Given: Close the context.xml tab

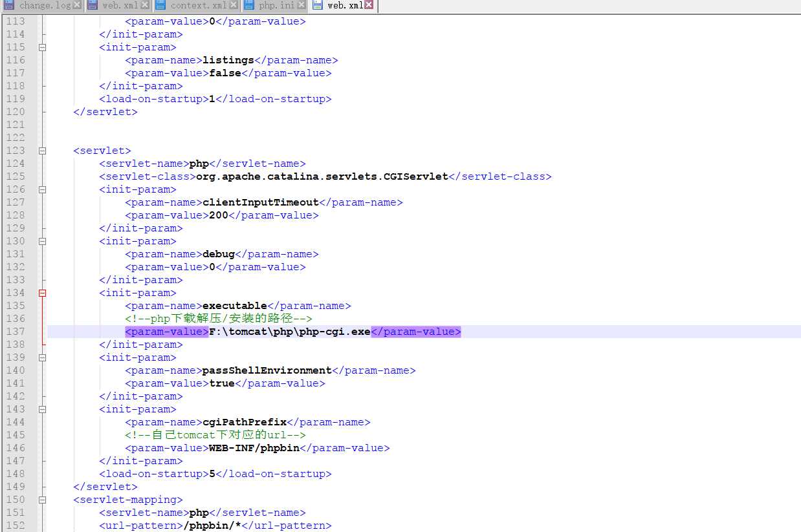Looking at the screenshot, I should pyautogui.click(x=233, y=5).
